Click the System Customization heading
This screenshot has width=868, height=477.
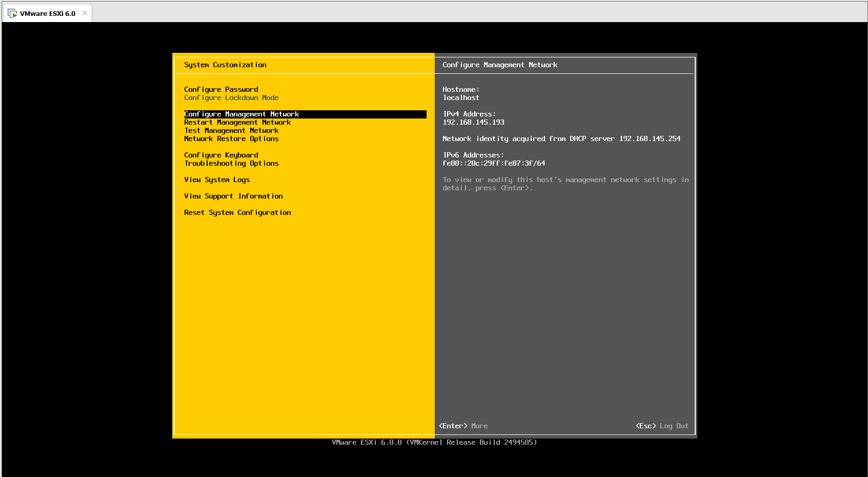click(x=225, y=65)
